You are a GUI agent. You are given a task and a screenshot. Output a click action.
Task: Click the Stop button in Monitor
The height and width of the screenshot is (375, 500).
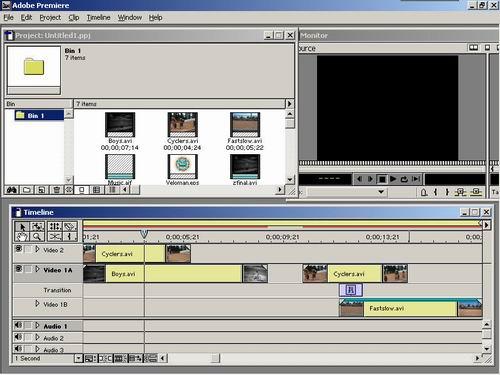(x=382, y=179)
